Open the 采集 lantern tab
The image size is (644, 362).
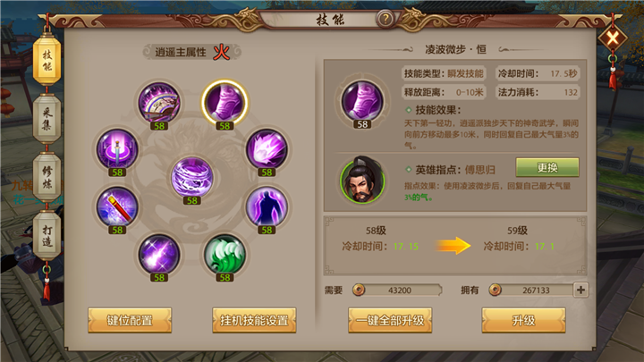pos(47,119)
